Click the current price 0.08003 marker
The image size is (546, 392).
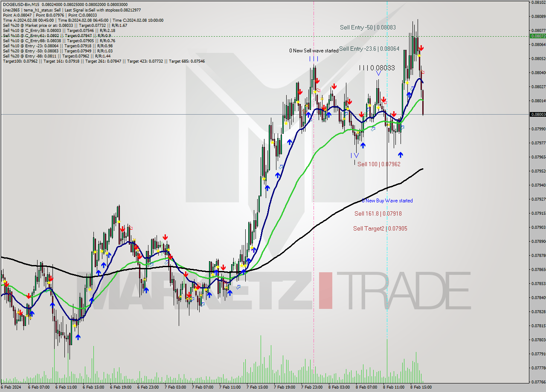click(x=538, y=114)
